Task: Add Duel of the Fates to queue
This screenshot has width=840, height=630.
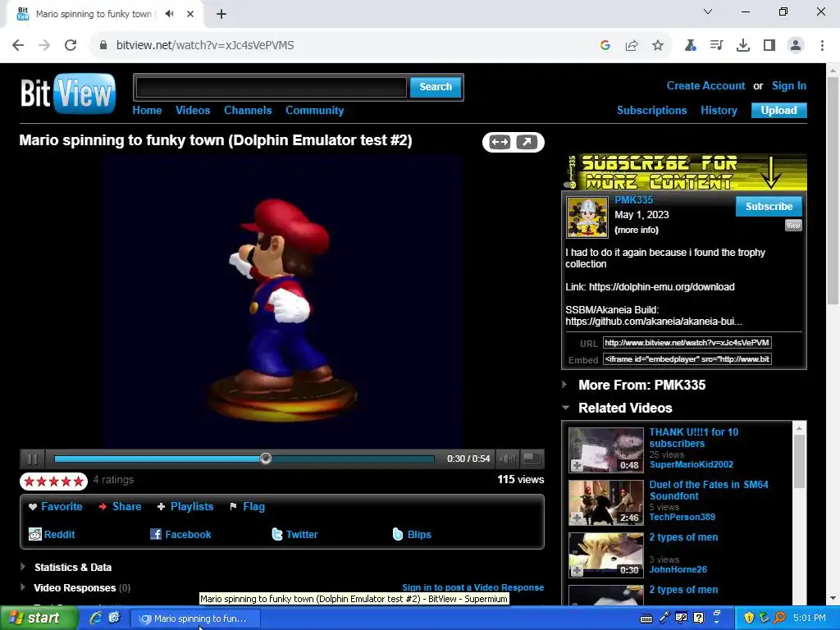Action: [577, 518]
